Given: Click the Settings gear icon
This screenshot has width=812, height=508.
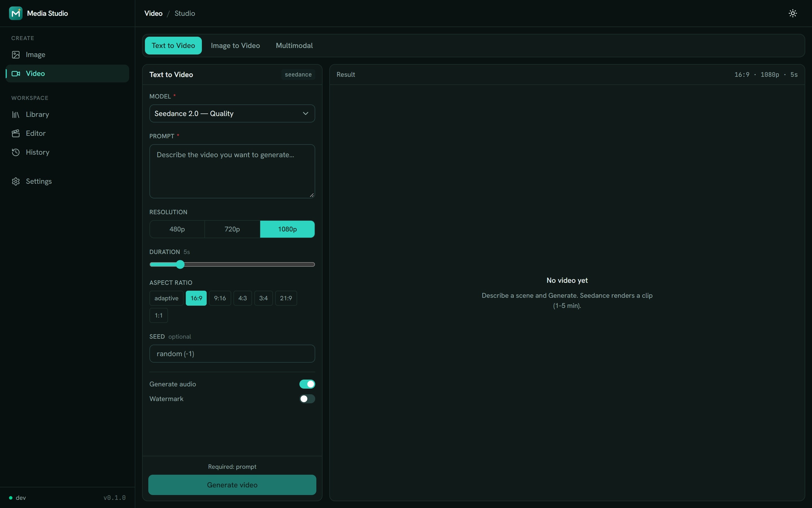Looking at the screenshot, I should pyautogui.click(x=16, y=181).
